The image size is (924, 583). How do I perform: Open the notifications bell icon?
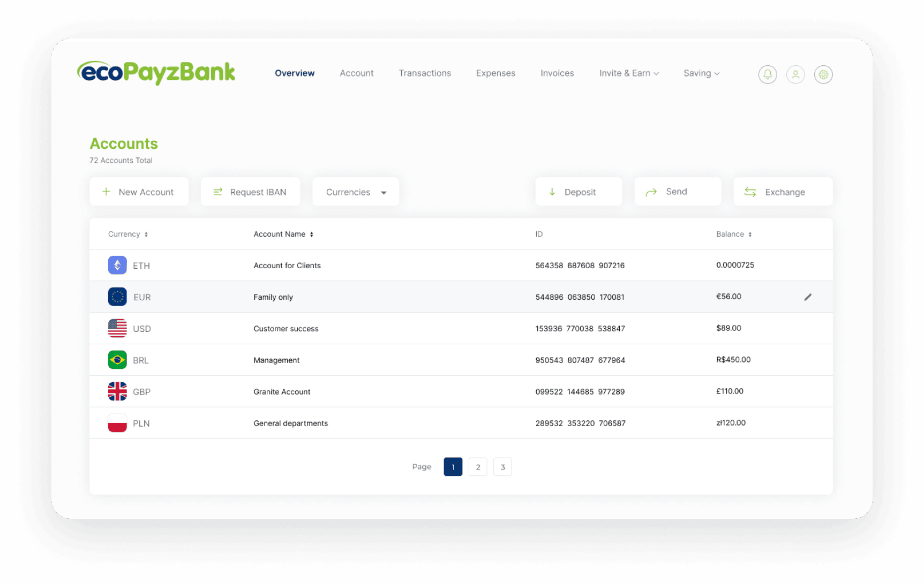point(767,74)
